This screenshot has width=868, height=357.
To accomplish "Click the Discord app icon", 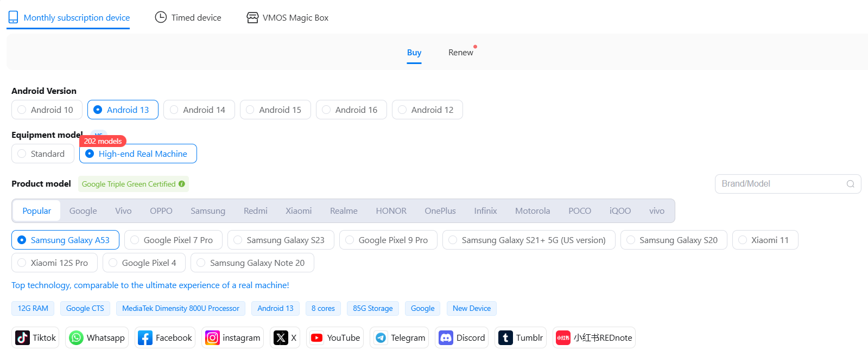I will pos(446,337).
